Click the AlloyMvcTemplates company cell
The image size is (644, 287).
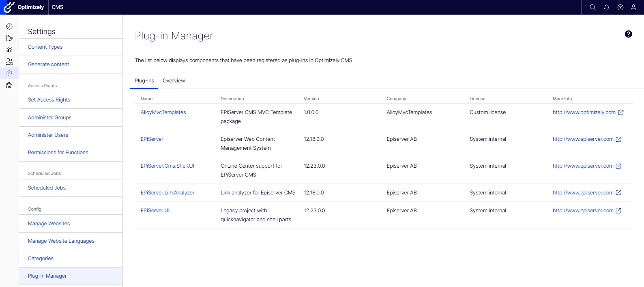pos(409,112)
